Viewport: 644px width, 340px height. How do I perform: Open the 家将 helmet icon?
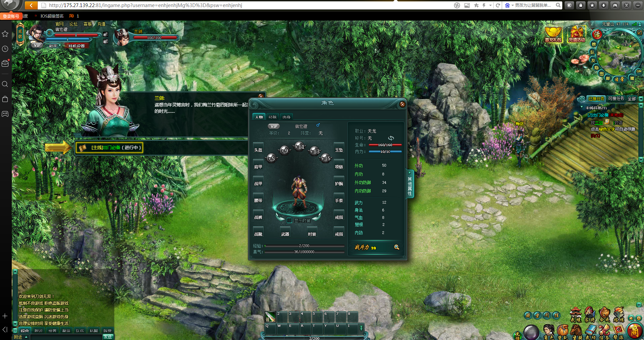[x=590, y=314]
